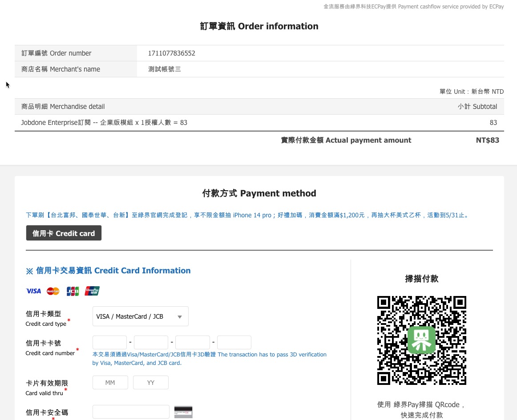Click the card security code illustration icon
Viewport: 517px width, 420px height.
click(x=183, y=412)
